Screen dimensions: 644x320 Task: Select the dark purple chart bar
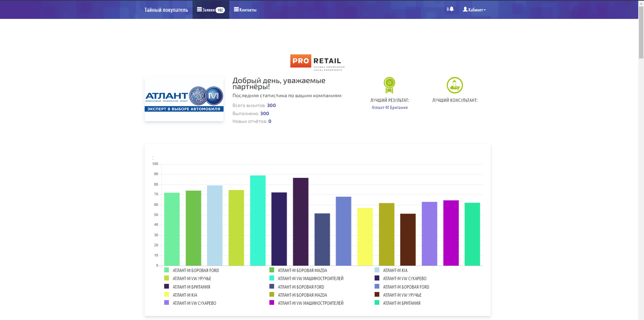(301, 222)
